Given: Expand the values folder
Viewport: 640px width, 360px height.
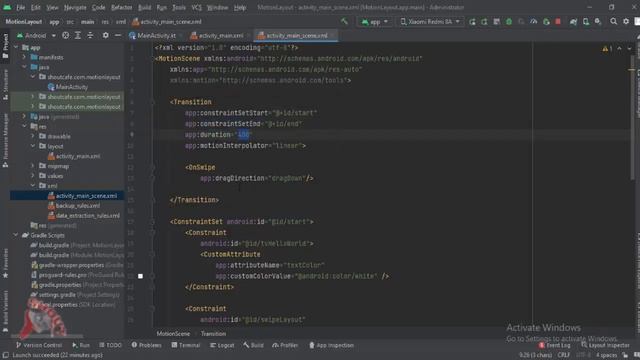Looking at the screenshot, I should pyautogui.click(x=33, y=176).
